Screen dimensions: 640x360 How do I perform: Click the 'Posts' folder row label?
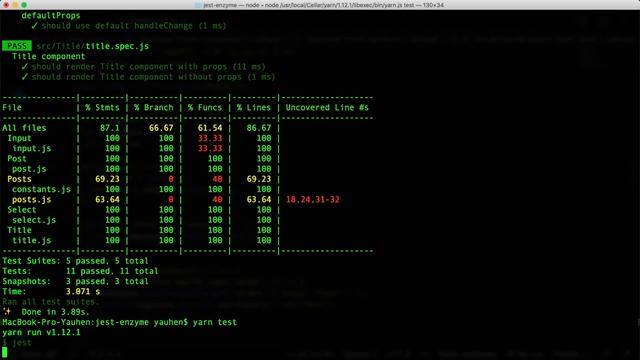tap(19, 179)
